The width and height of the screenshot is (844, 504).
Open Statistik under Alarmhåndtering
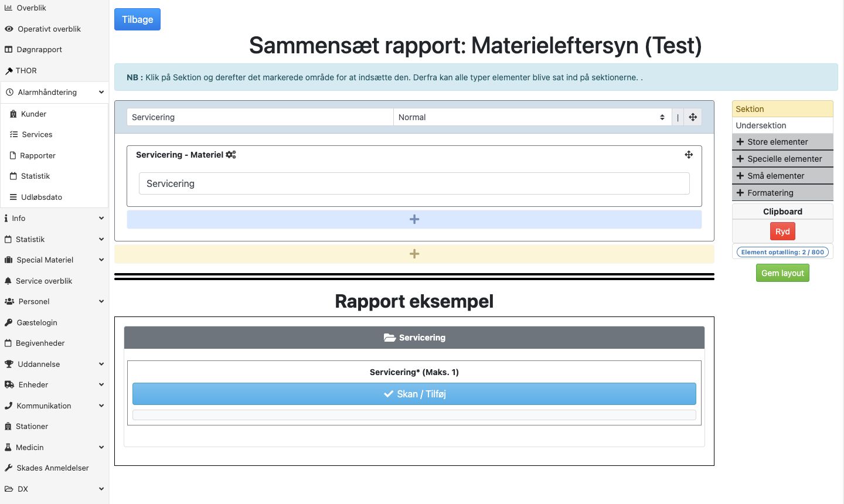(x=55, y=176)
